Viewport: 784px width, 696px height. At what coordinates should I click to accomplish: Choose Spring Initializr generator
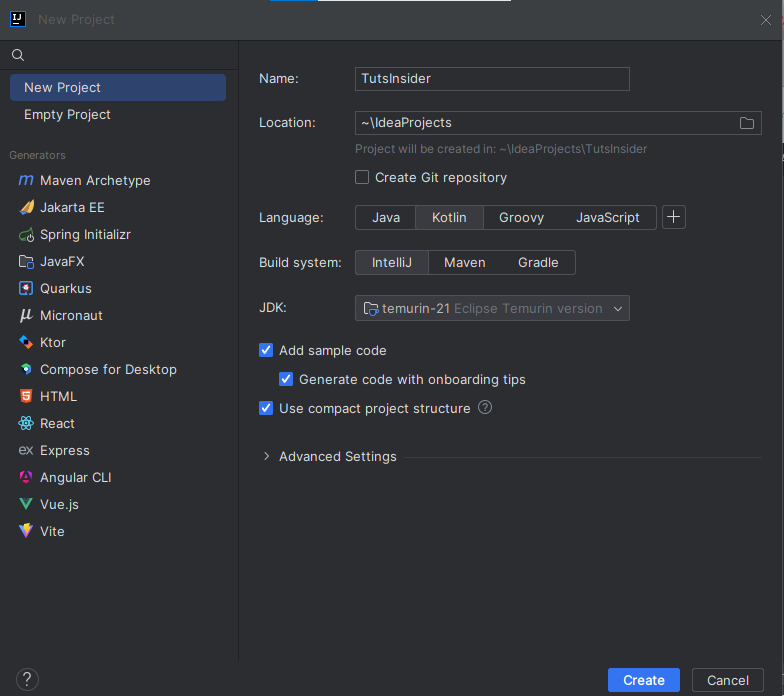click(x=85, y=234)
